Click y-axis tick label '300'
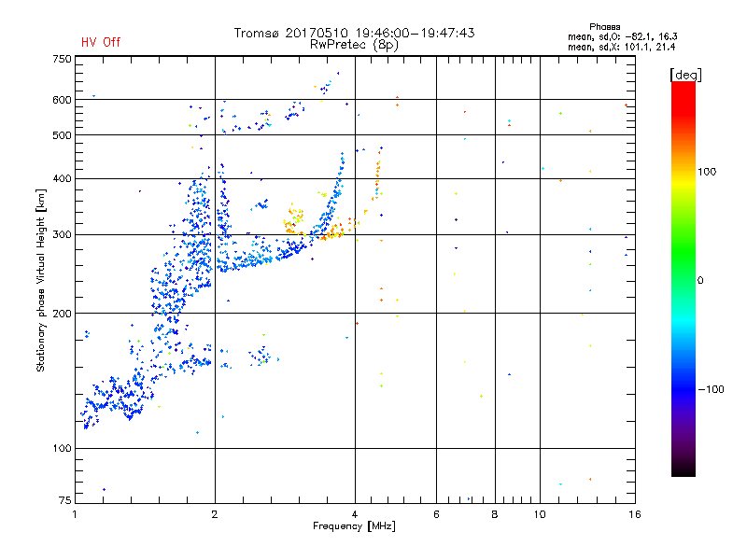 pyautogui.click(x=62, y=234)
